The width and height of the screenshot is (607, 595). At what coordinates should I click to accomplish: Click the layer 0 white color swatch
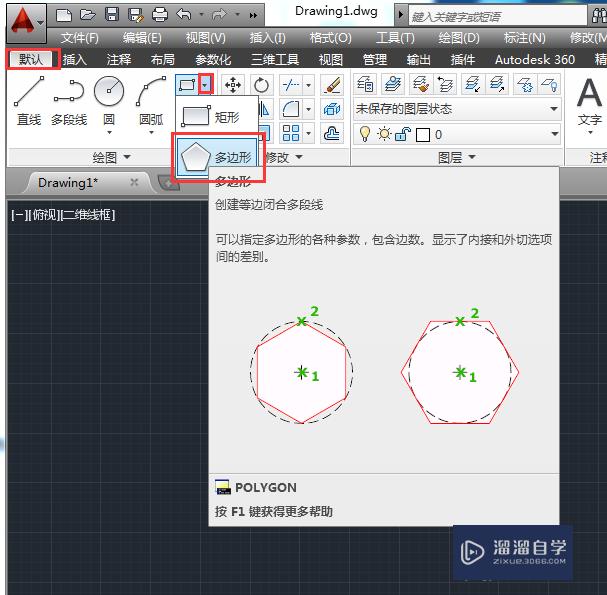(x=423, y=135)
